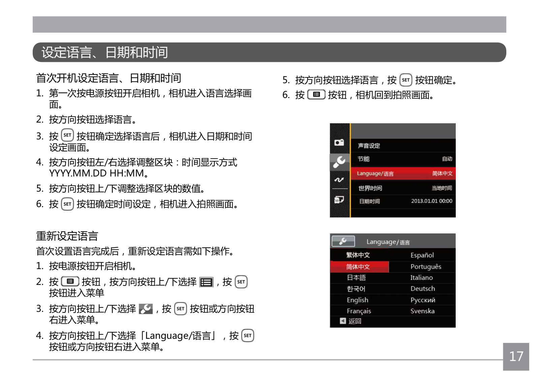Click the SET icon in right column step 5
539x392 pixels.
[406, 80]
